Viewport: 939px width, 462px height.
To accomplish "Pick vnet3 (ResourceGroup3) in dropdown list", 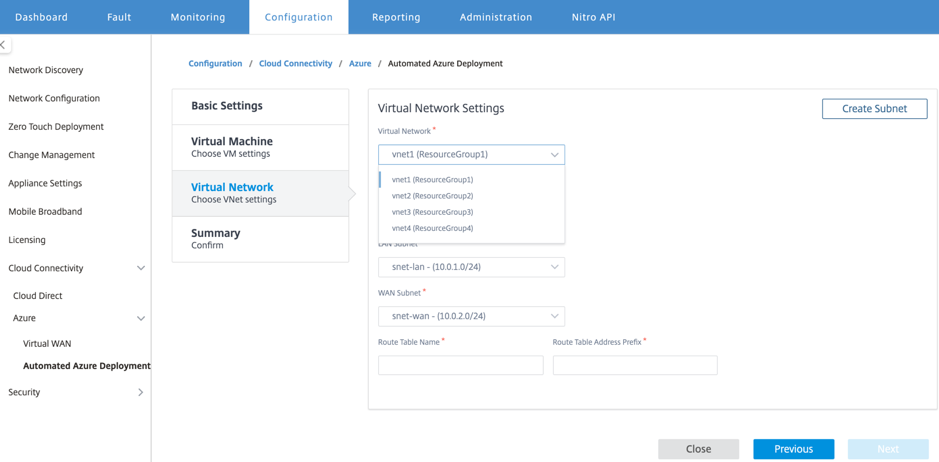I will tap(432, 212).
